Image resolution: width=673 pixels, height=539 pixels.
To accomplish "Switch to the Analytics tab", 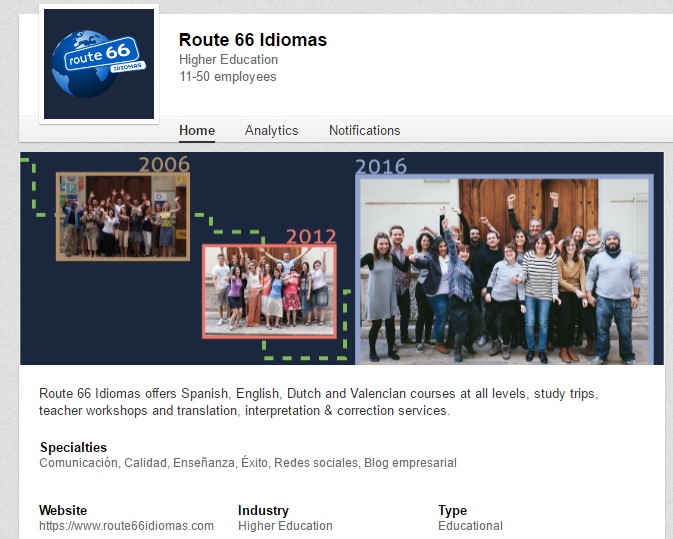I will 271,130.
